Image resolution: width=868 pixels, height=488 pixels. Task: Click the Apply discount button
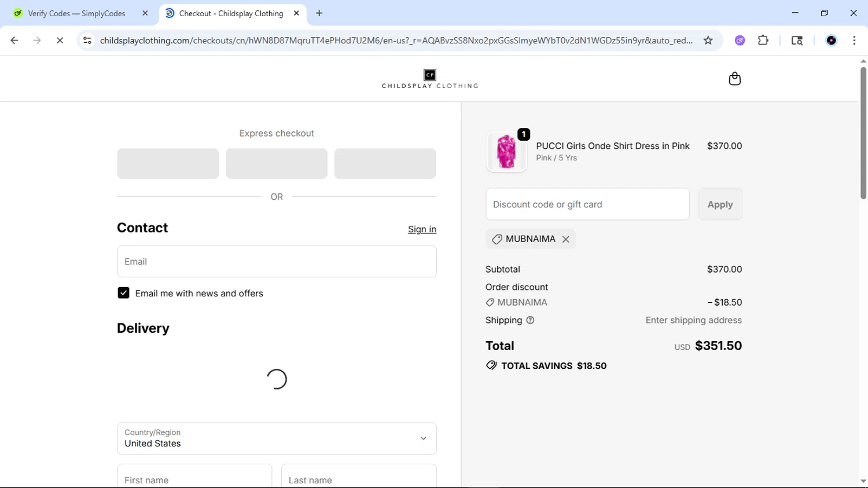[x=720, y=204]
